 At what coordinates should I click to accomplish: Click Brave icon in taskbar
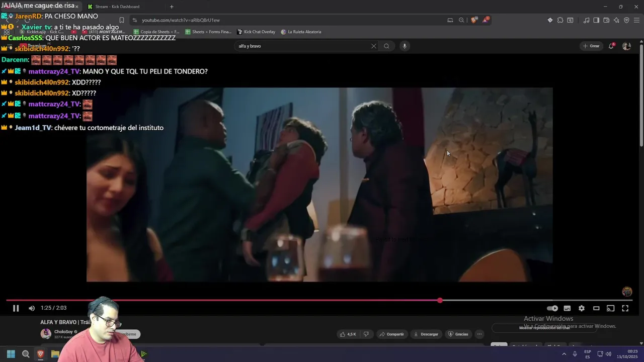40,354
